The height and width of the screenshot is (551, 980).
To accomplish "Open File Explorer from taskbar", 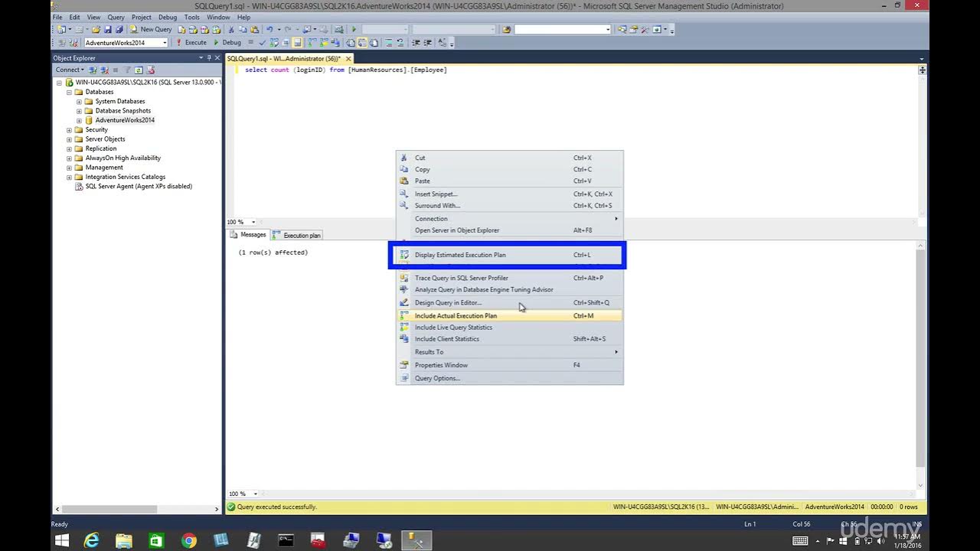I will [x=123, y=540].
